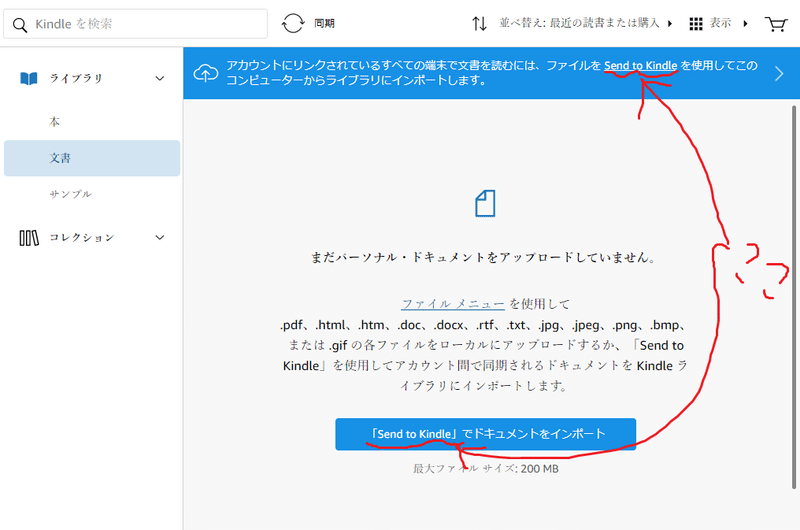Click the vertical scrollbar of the main pane
Image resolution: width=800 pixels, height=530 pixels.
pos(794,297)
